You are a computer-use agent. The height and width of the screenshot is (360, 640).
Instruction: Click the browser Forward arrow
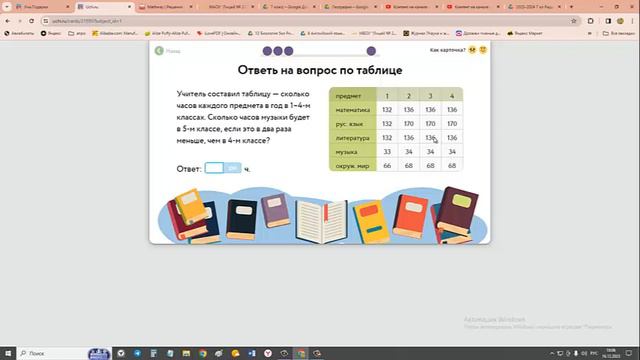(20, 21)
